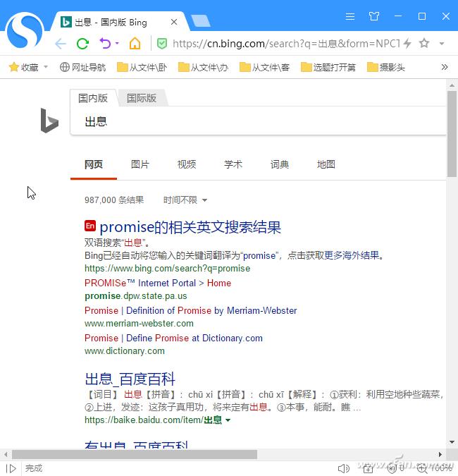Expand the 时间不限 time filter dropdown
This screenshot has width=458, height=476.
tap(185, 200)
